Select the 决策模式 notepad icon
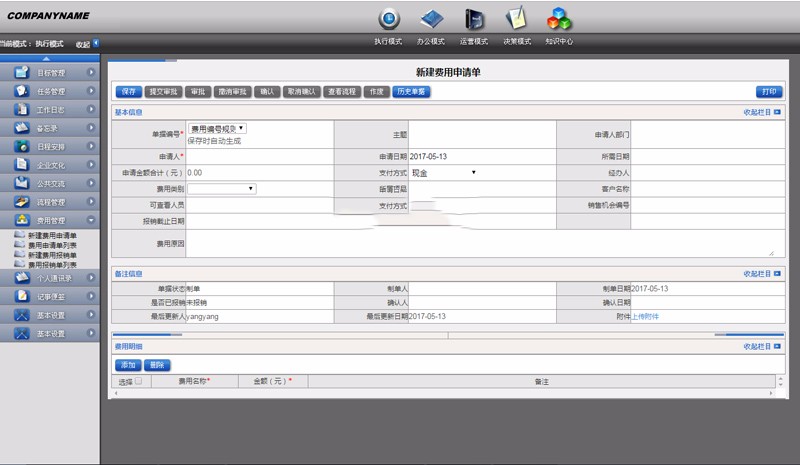800x465 pixels. pyautogui.click(x=517, y=19)
